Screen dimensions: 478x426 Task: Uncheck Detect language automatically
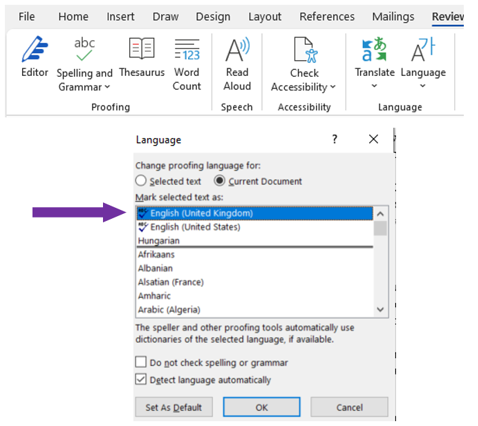point(141,379)
